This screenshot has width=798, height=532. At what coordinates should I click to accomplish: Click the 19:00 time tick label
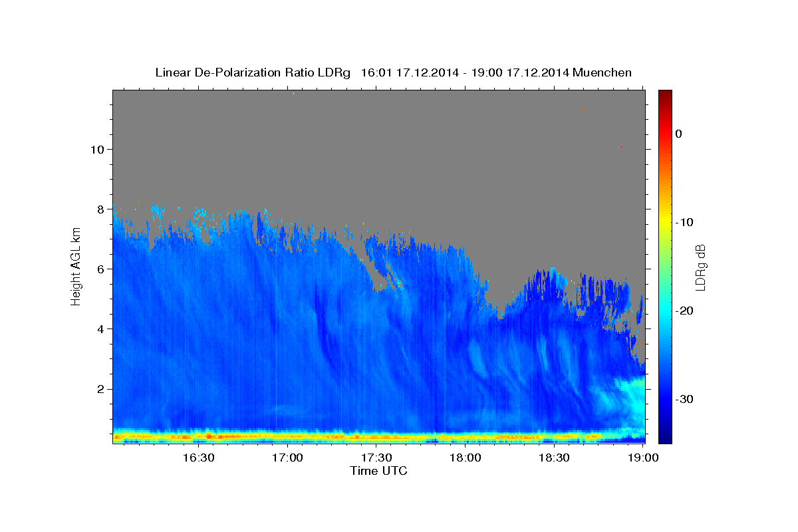[642, 458]
